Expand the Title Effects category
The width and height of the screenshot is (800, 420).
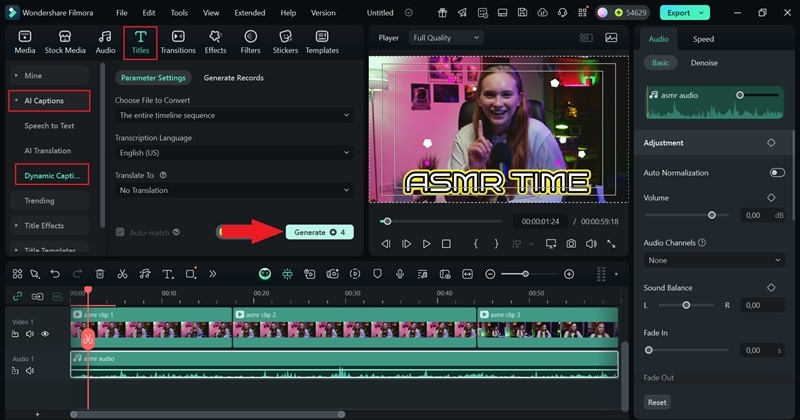(45, 225)
